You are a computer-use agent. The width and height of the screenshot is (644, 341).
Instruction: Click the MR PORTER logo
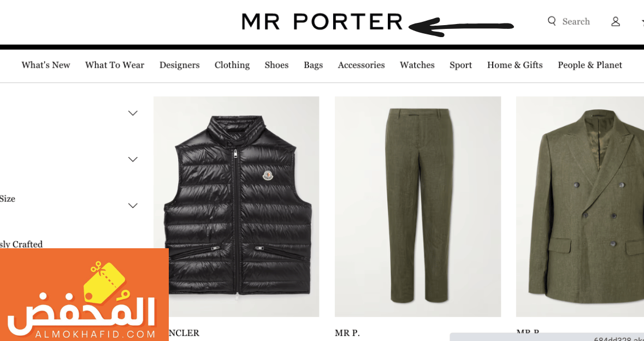coord(322,21)
